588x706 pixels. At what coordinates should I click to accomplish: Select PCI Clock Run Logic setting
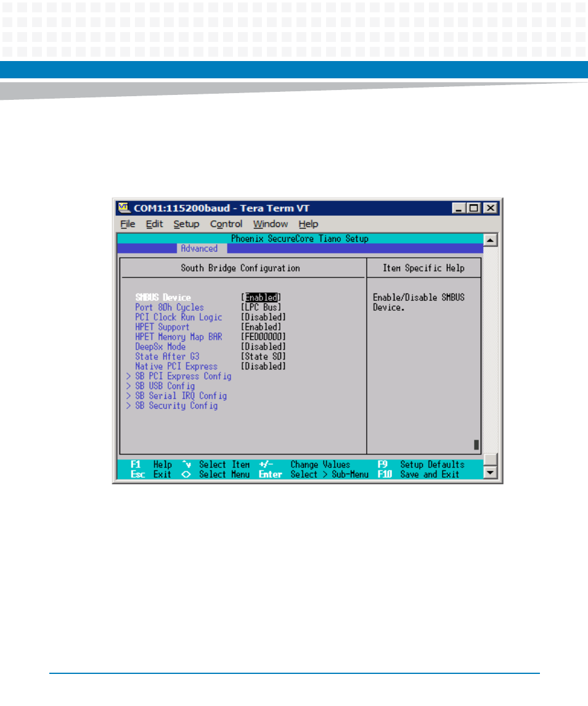pos(179,318)
